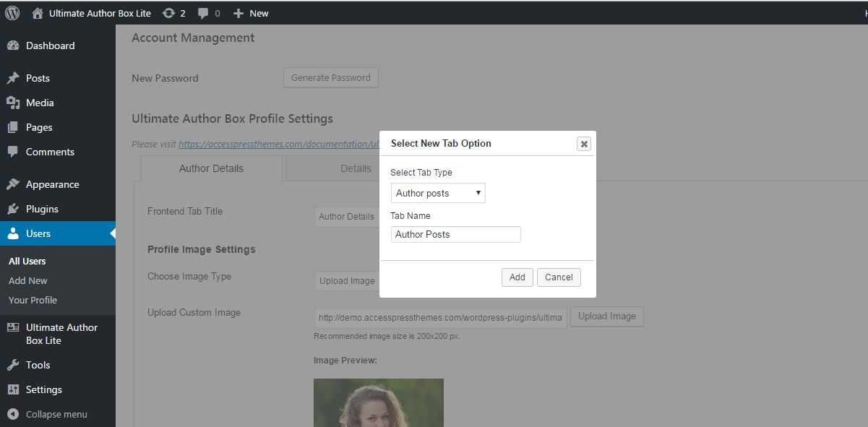Click the Collapse menu arrow icon
868x427 pixels.
[13, 414]
